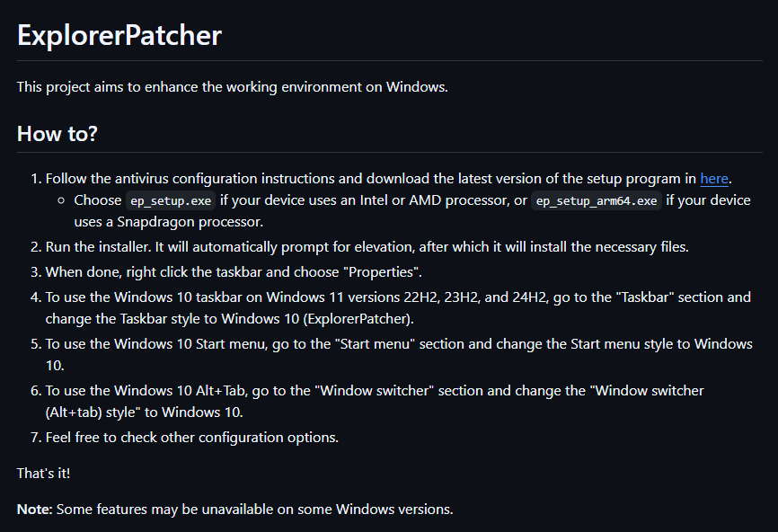The image size is (778, 532).
Task: Select the ep_setup.exe code snippet
Action: (171, 200)
